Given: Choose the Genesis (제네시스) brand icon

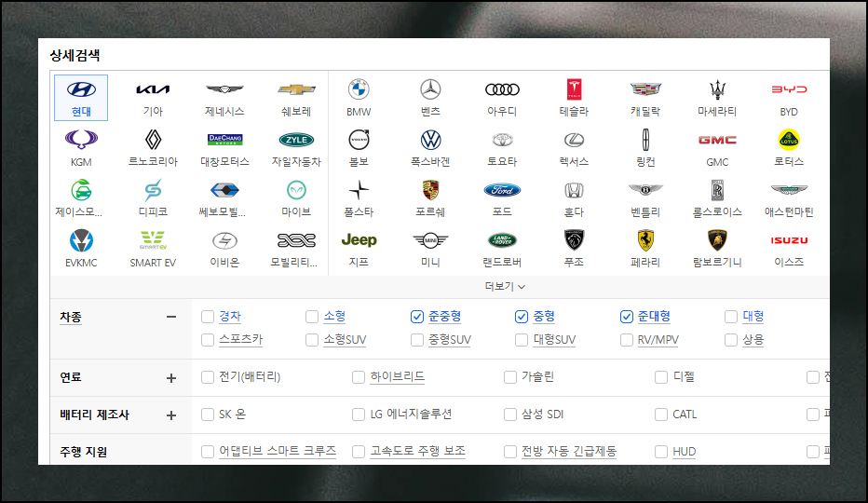Looking at the screenshot, I should pyautogui.click(x=224, y=89).
